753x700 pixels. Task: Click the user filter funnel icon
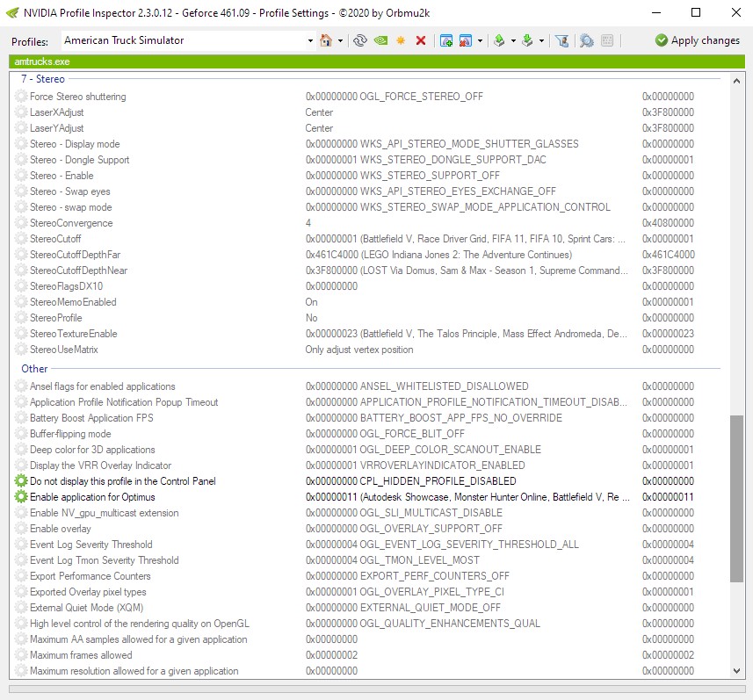coord(561,40)
